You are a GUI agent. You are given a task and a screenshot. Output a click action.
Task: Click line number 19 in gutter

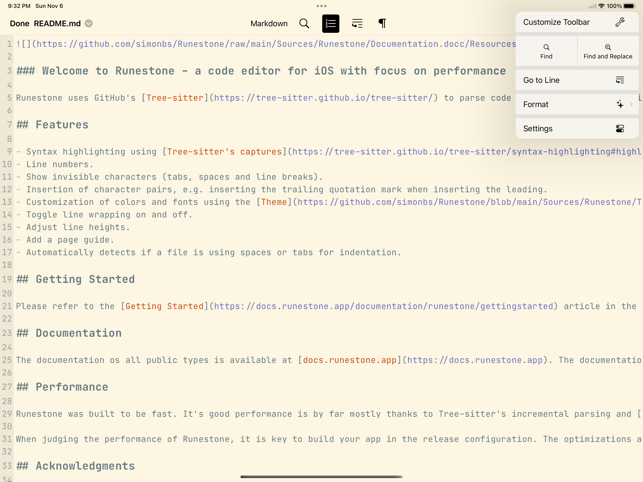7,279
